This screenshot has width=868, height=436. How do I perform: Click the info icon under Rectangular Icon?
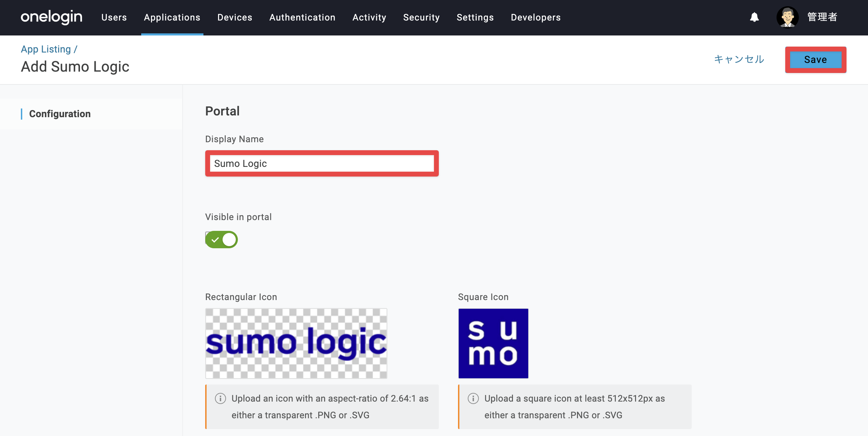220,398
